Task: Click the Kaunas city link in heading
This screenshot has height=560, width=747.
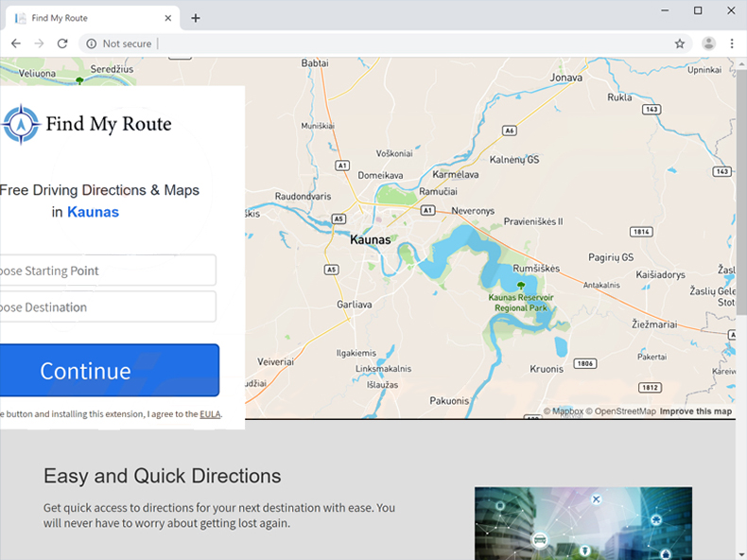Action: coord(93,212)
